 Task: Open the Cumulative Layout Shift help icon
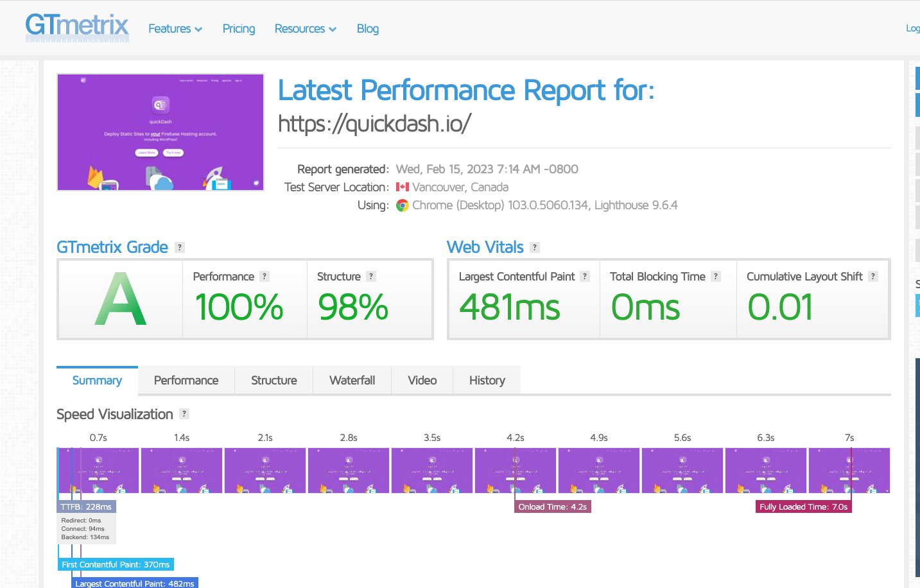pyautogui.click(x=873, y=276)
